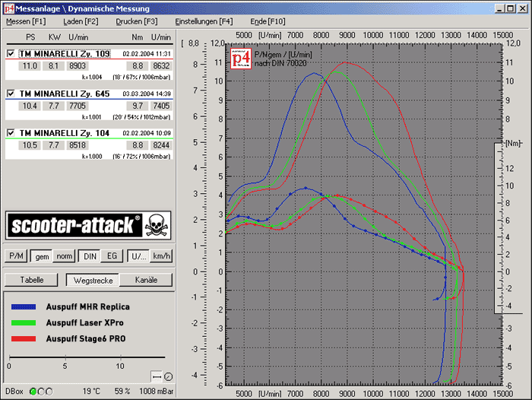Click the RPM value 8244
This screenshot has height=400, width=532.
point(161,145)
